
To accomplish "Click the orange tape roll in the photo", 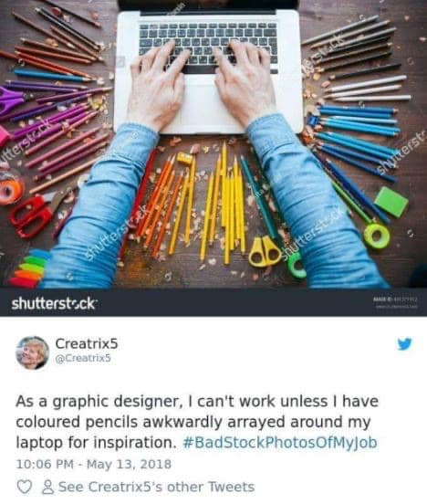I will 11,190.
